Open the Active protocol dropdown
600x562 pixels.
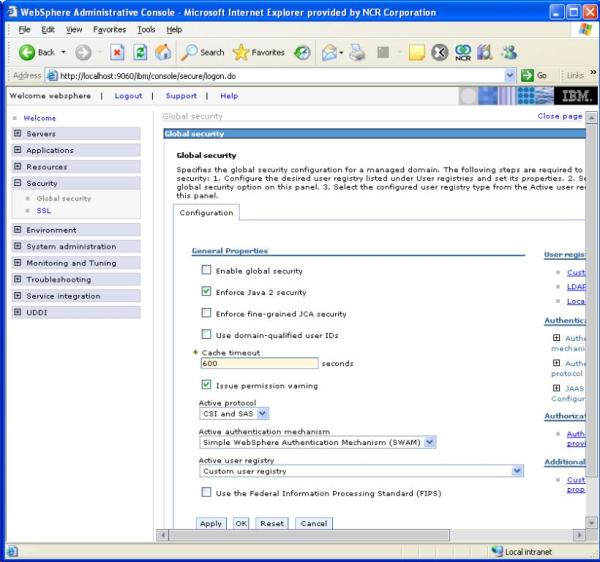[234, 414]
